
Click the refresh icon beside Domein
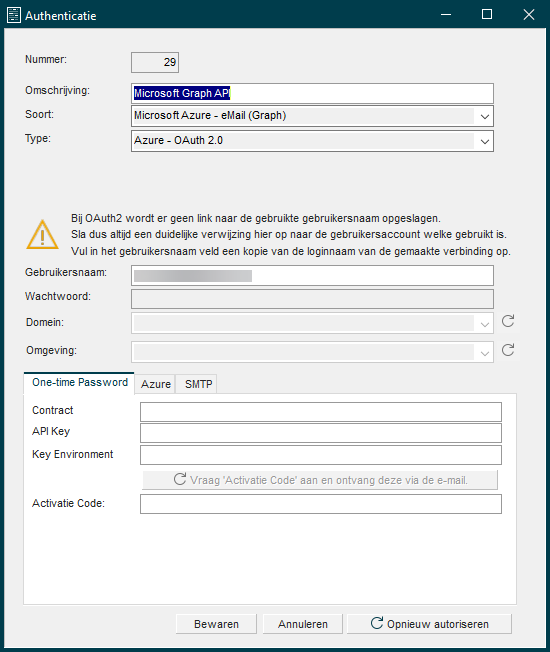[508, 321]
